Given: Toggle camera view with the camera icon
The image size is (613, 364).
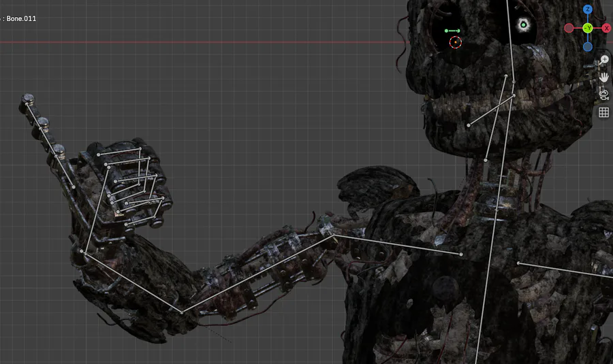Looking at the screenshot, I should tap(604, 95).
